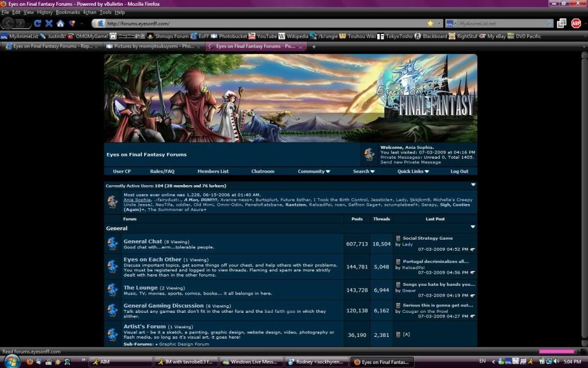Screen dimensions: 588x368
Task: Open the Bookmarks menu
Action: click(68, 13)
